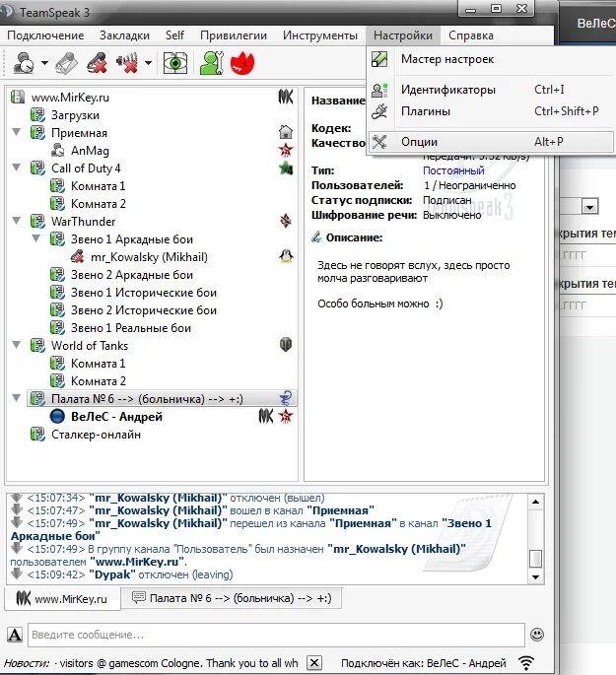Screen dimensions: 616x675
Task: Click the Connect toolbar icon
Action: [x=24, y=63]
